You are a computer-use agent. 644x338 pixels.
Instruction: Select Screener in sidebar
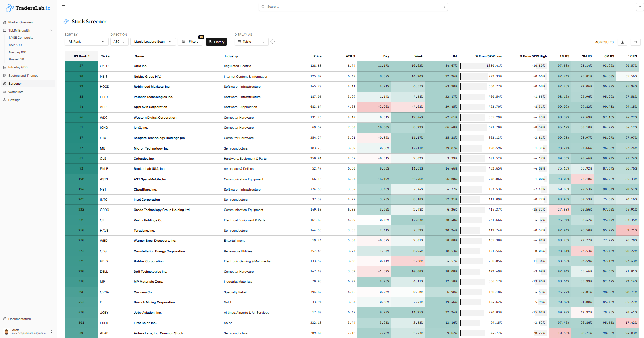point(28,84)
